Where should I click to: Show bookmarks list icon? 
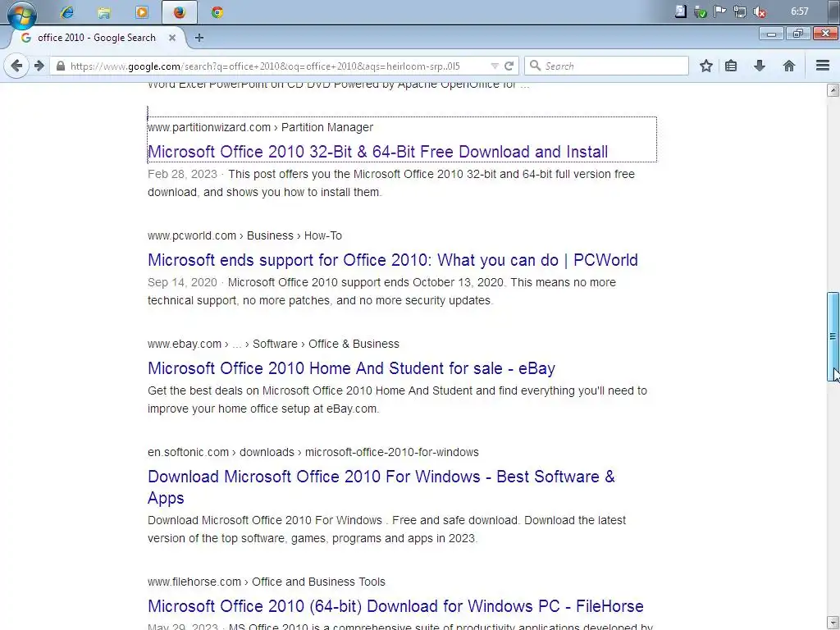pos(731,66)
